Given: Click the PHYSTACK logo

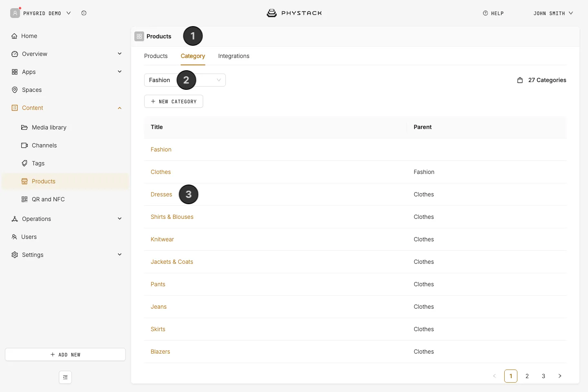Looking at the screenshot, I should pyautogui.click(x=294, y=13).
